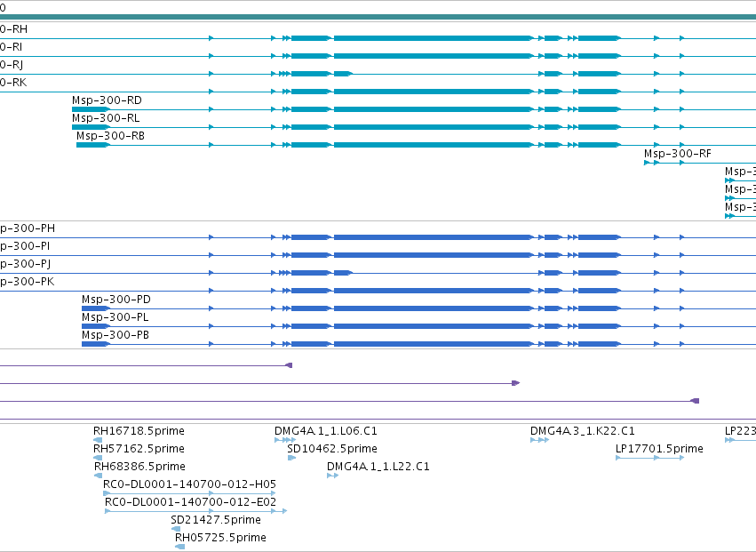Click the SD10462.5prime feature glyph
The image size is (756, 552).
pos(291,458)
